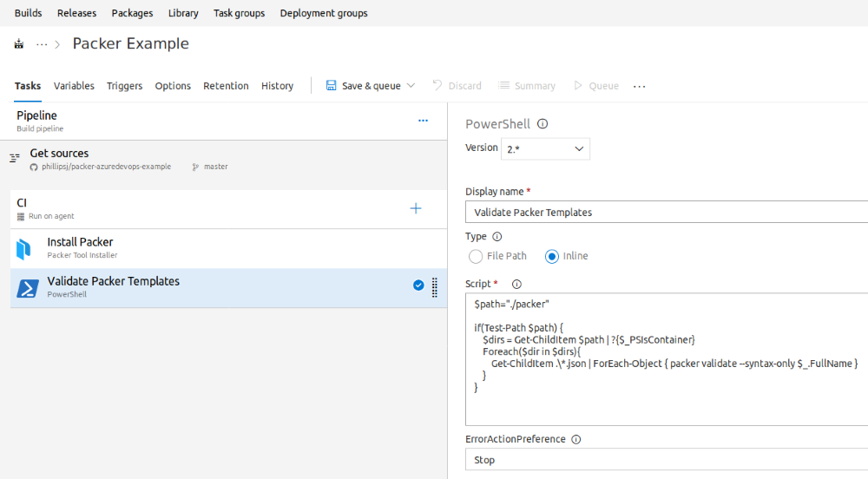Viewport: 868px width, 479px height.
Task: Click the Get sources lines icon
Action: pos(15,158)
